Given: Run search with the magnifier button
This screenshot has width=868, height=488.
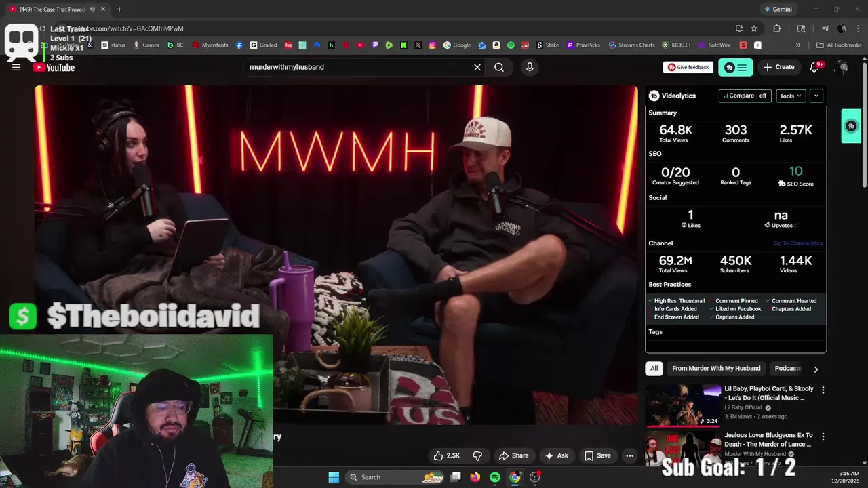Looking at the screenshot, I should click(499, 67).
